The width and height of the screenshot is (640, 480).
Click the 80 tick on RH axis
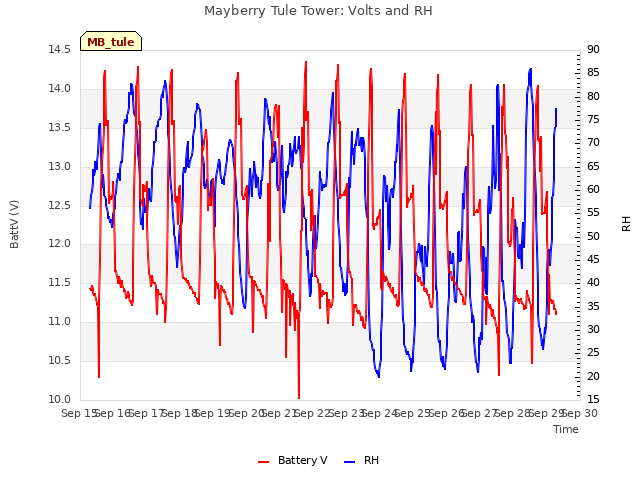(593, 96)
